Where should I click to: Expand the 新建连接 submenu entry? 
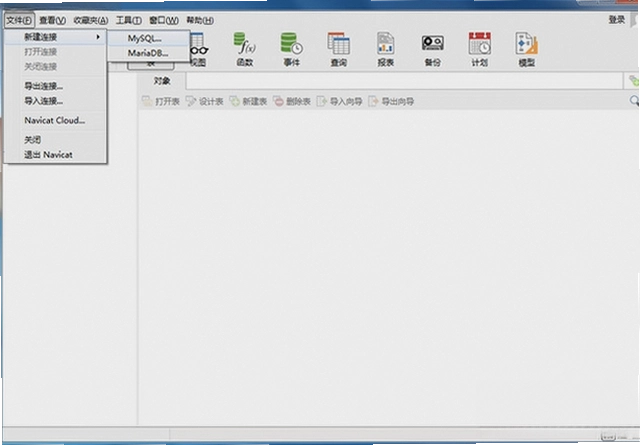pyautogui.click(x=55, y=37)
